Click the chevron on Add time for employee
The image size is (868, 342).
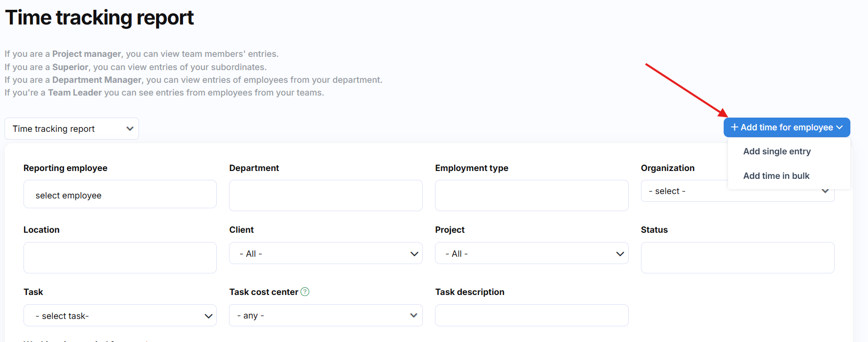coord(840,127)
